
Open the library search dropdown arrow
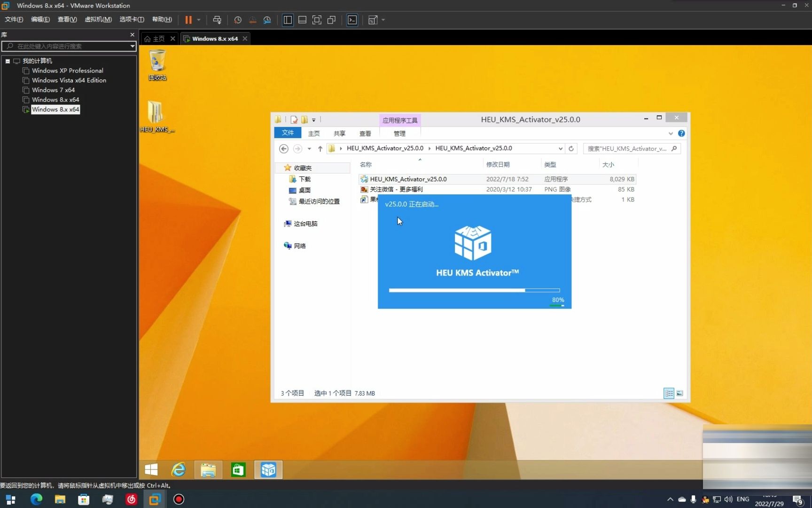point(133,46)
